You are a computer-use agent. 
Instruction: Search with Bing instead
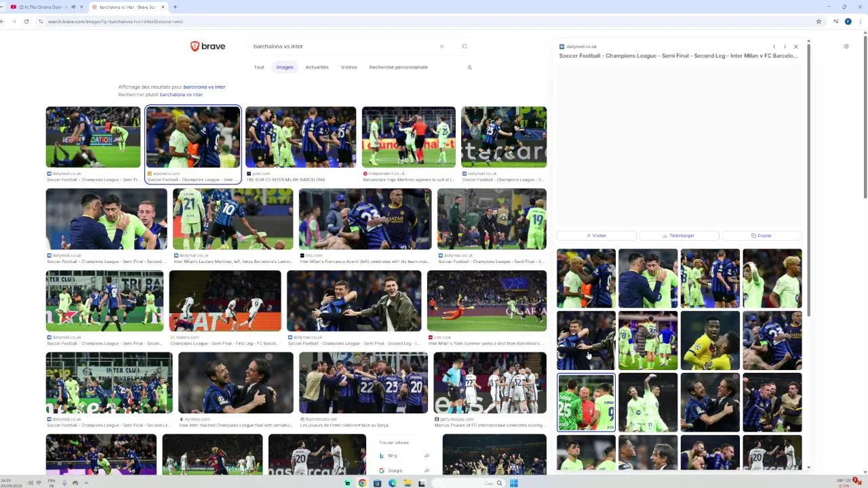coord(404,455)
